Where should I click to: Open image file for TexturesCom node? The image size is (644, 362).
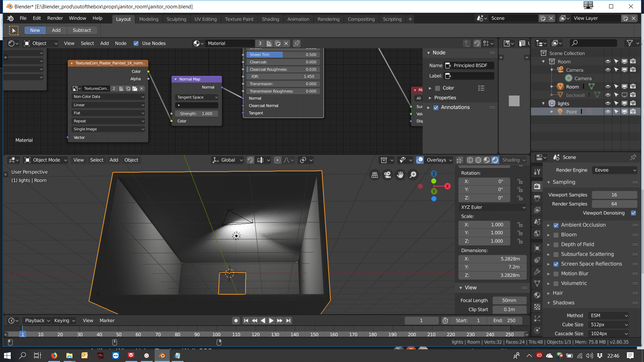[135, 88]
